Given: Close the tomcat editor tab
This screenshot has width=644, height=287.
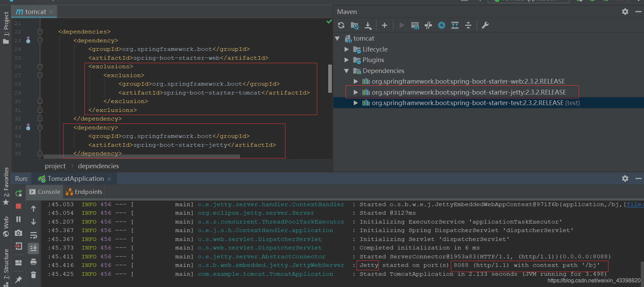Looking at the screenshot, I should (51, 12).
